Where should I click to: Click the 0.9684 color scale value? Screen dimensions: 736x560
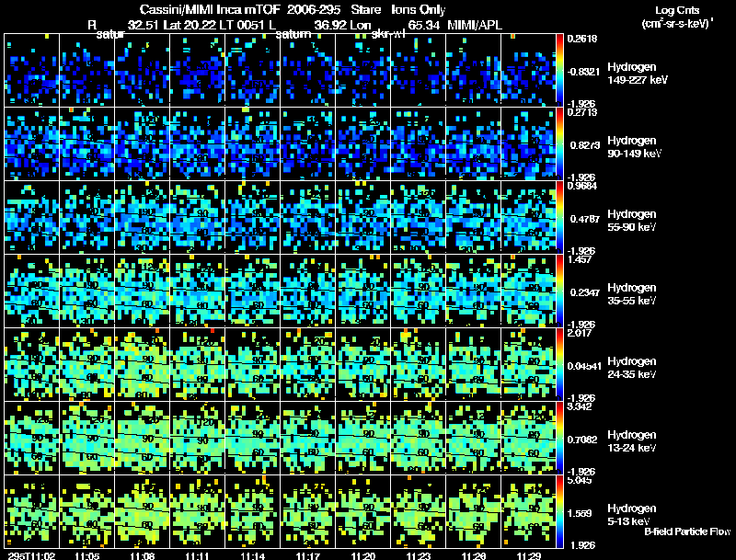click(x=582, y=186)
